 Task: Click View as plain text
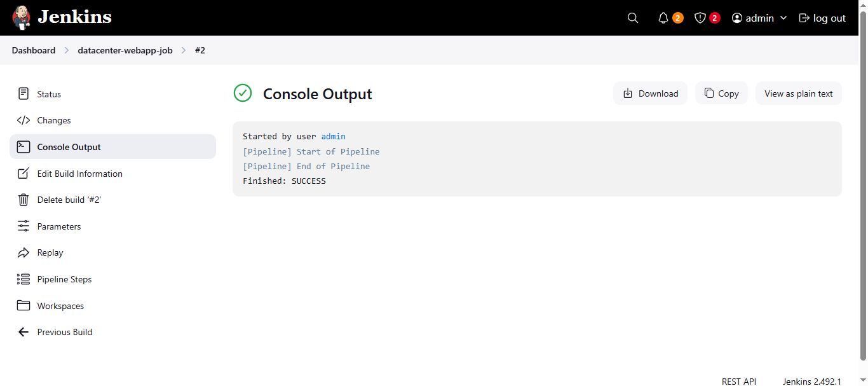(798, 93)
